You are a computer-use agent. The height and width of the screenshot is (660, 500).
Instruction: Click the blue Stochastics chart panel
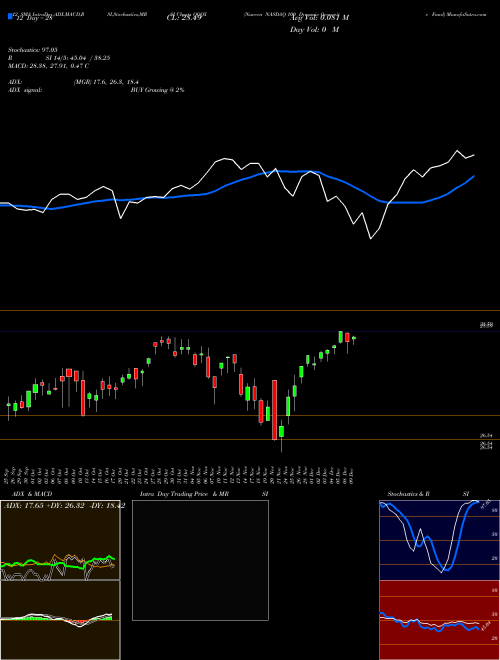pyautogui.click(x=439, y=540)
